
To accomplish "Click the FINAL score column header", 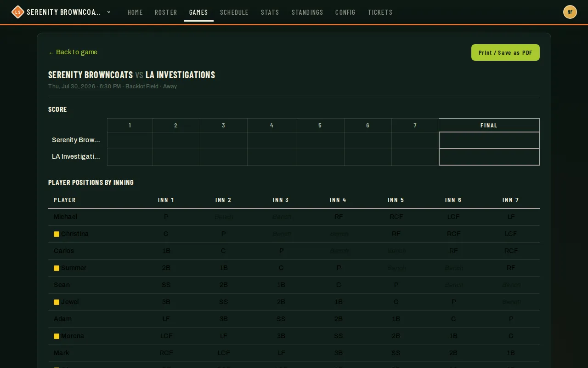I will (489, 125).
